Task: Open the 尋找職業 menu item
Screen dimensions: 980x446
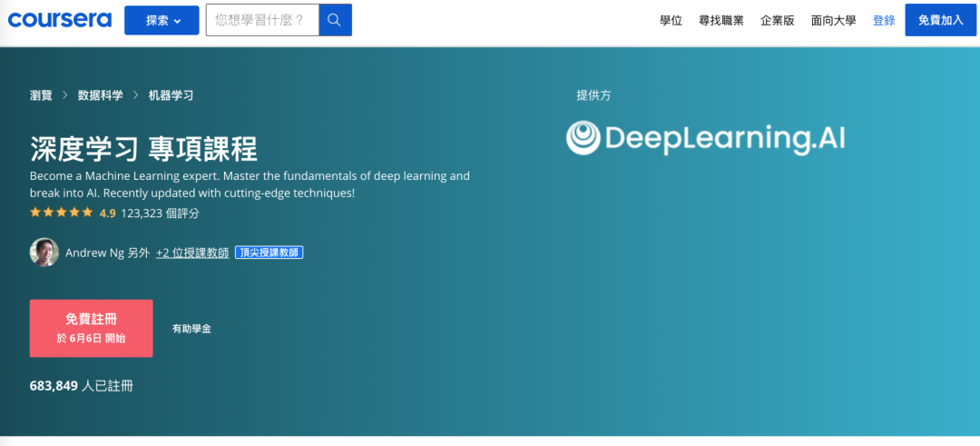Action: [x=721, y=21]
